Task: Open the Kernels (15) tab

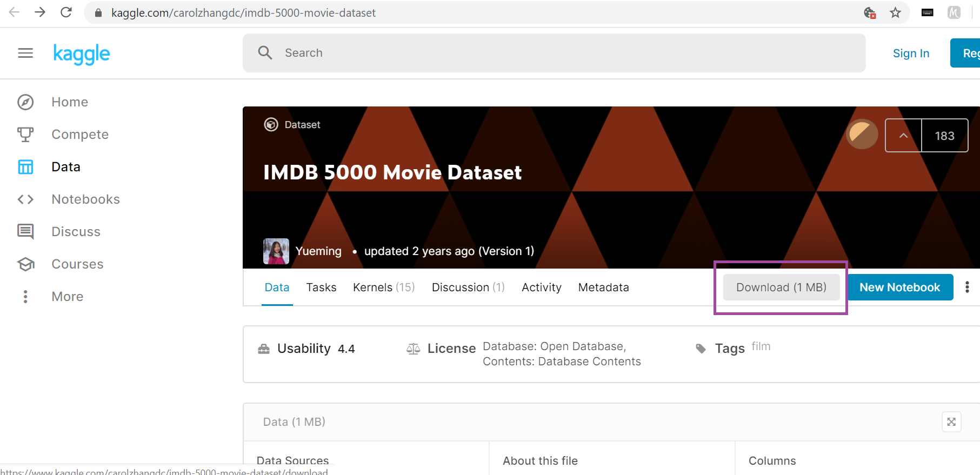Action: 384,287
